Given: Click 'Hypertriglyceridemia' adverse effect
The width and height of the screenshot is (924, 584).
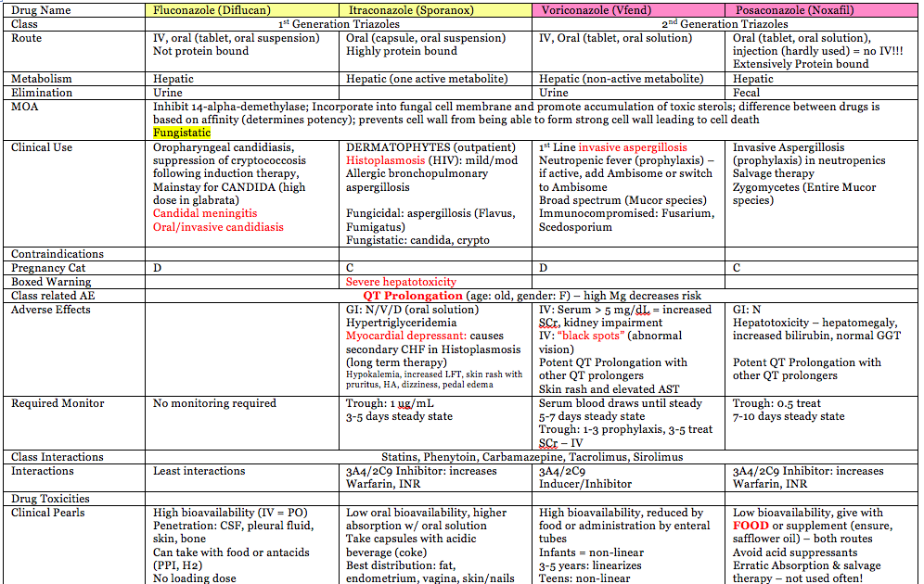Looking at the screenshot, I should 401,324.
